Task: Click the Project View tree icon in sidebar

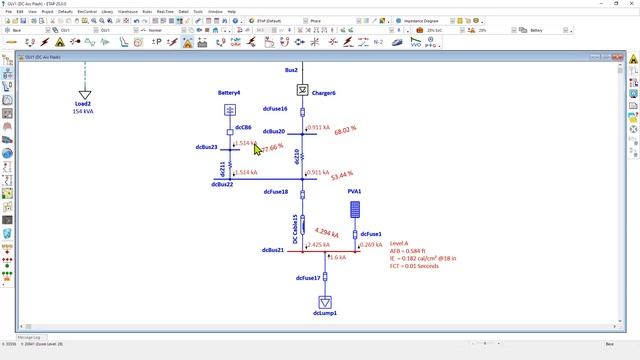Action: pyautogui.click(x=7, y=60)
